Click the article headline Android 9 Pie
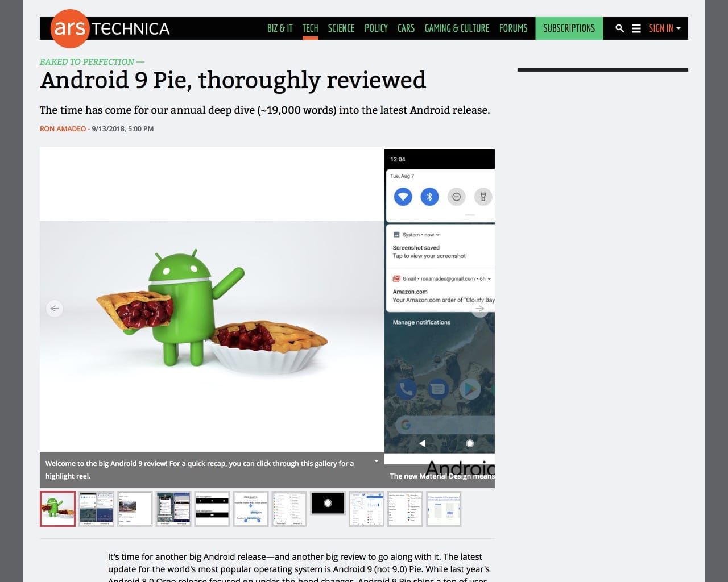This screenshot has height=582, width=728. [x=233, y=80]
